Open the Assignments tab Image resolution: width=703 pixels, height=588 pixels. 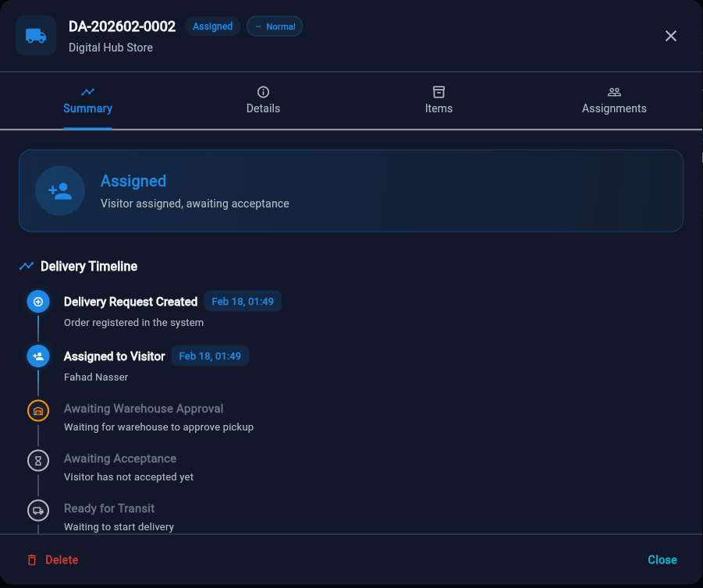(614, 101)
